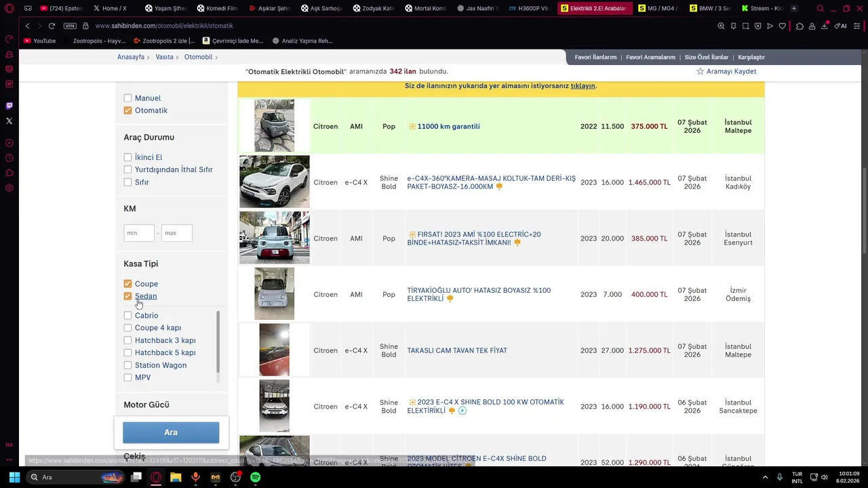The width and height of the screenshot is (868, 488).
Task: Open the downloads icon
Action: (x=825, y=26)
